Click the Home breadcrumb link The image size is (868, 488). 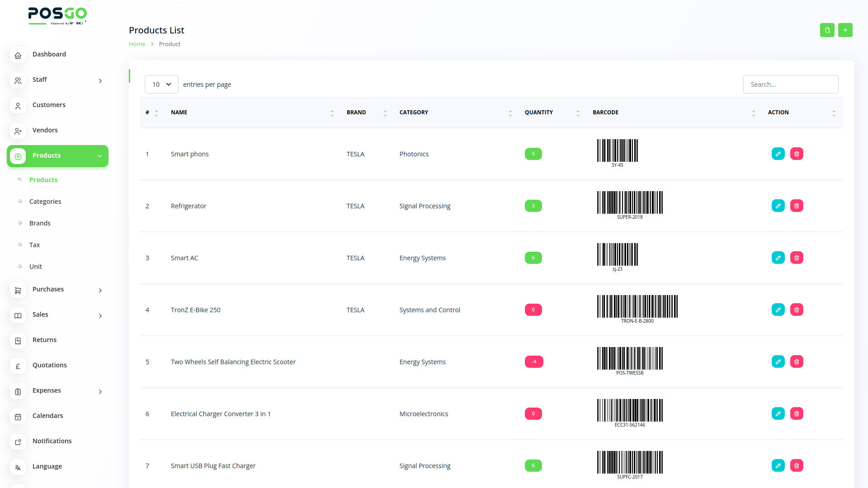(x=137, y=44)
